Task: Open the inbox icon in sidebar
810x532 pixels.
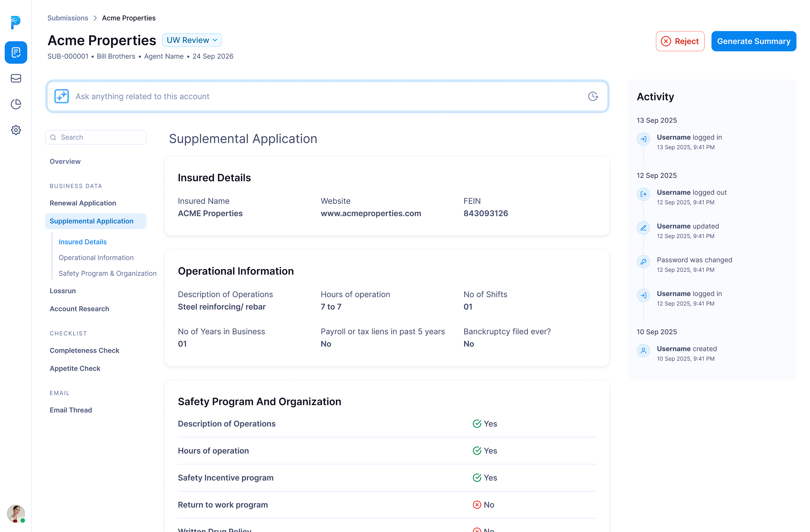Action: tap(16, 78)
